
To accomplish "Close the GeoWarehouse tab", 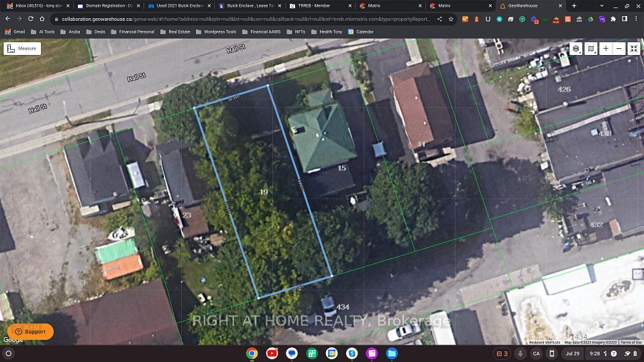I will click(x=560, y=6).
